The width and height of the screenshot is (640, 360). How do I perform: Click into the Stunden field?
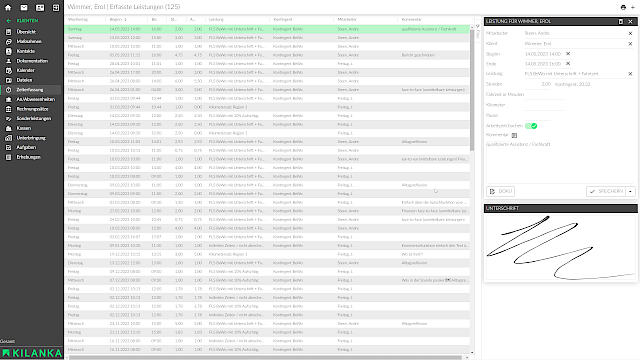[538, 84]
